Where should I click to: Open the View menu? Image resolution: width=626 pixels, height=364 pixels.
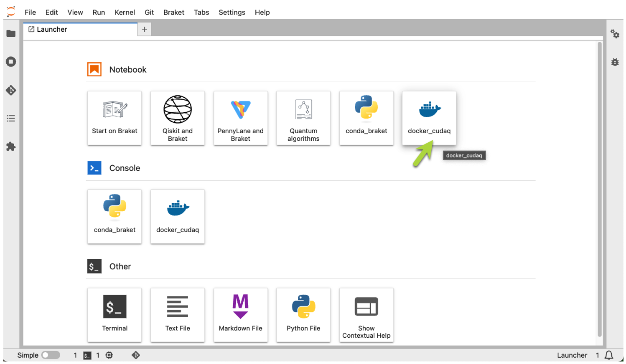click(75, 13)
